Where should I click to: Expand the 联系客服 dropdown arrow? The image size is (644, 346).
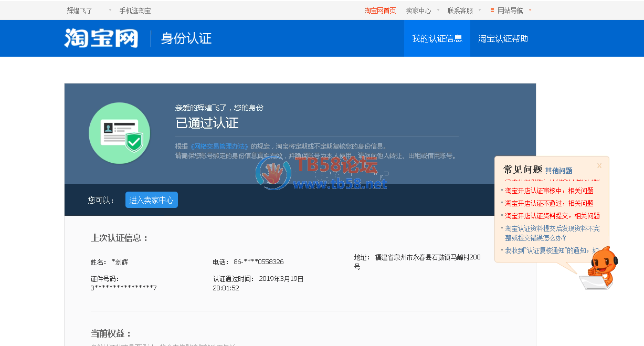479,10
